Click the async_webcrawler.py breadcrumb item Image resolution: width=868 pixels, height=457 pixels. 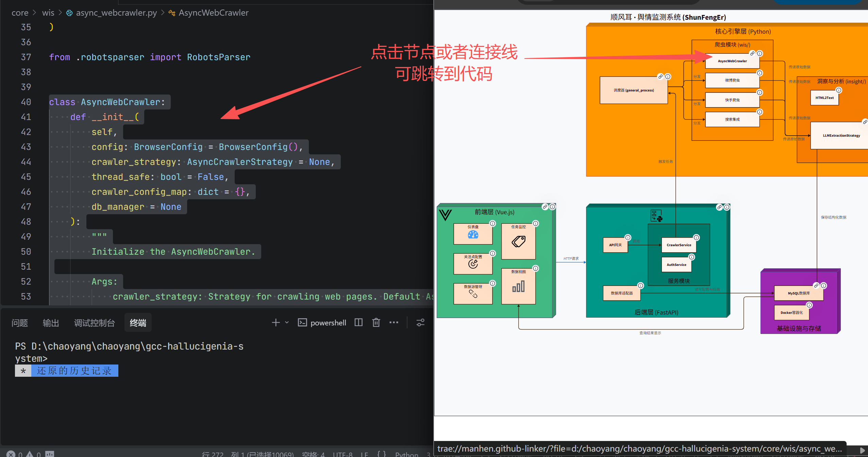click(x=116, y=13)
